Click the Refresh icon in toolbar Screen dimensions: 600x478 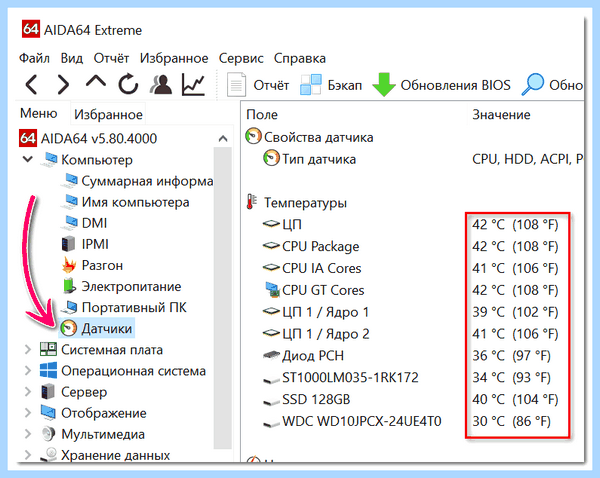128,84
